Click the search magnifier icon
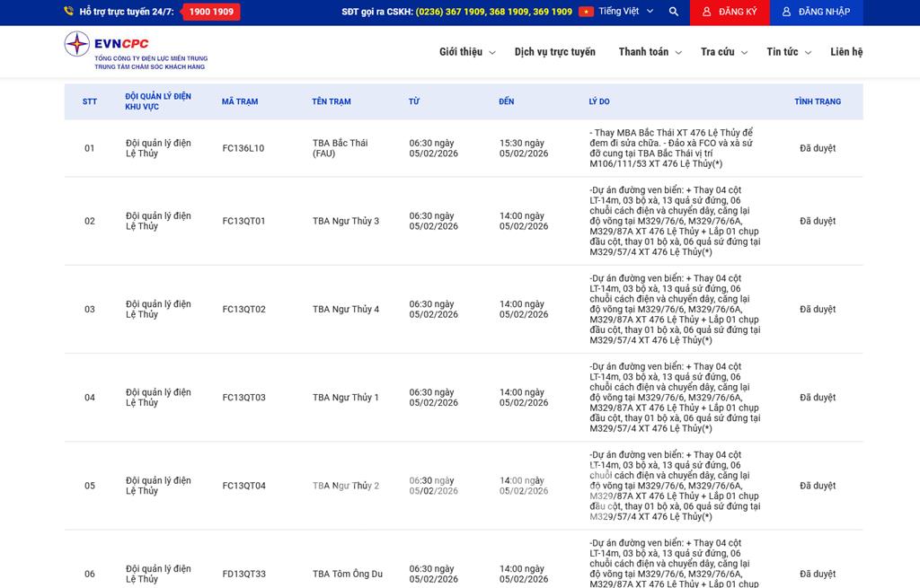Image resolution: width=920 pixels, height=588 pixels. tap(674, 12)
